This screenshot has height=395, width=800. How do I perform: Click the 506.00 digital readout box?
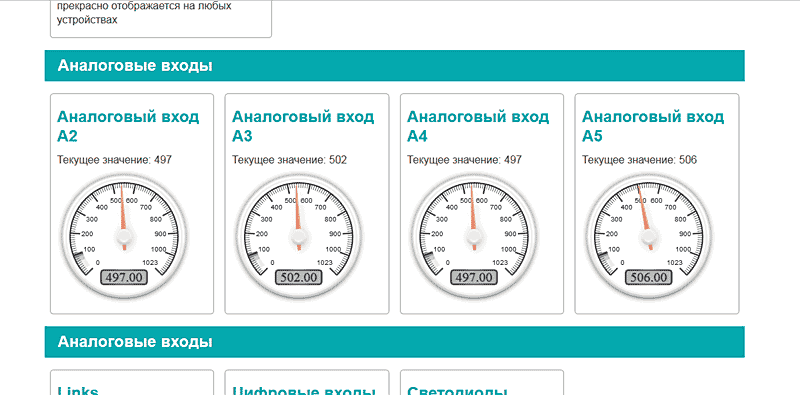649,278
